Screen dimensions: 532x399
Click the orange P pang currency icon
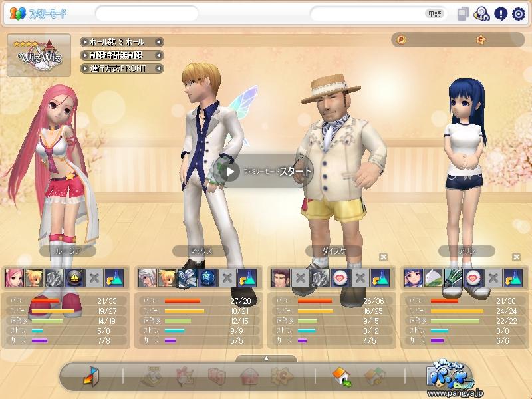coord(402,39)
